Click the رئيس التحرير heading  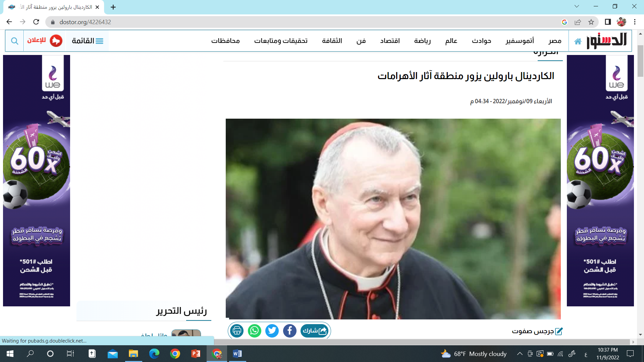(181, 311)
